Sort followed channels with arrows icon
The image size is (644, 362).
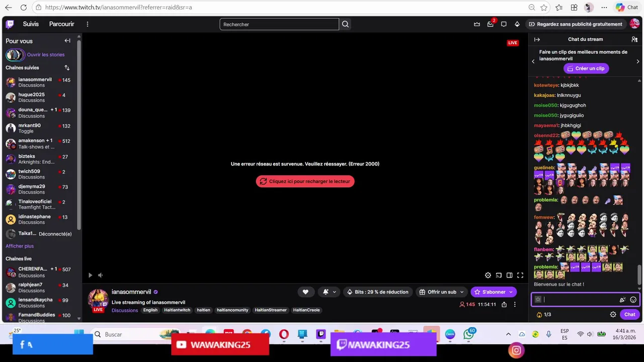67,67
